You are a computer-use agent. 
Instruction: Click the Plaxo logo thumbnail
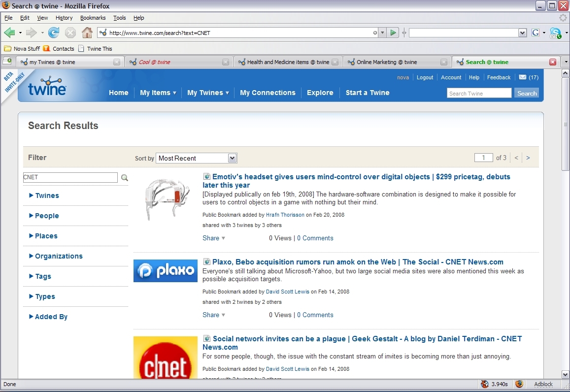pos(166,271)
